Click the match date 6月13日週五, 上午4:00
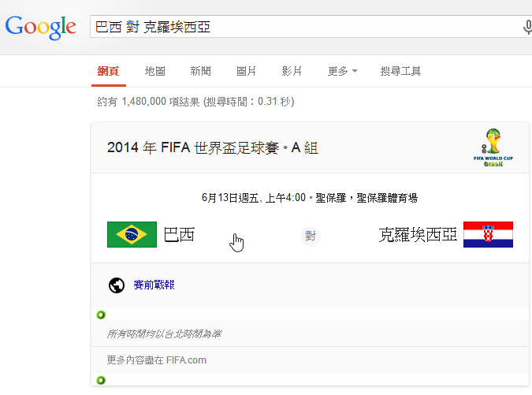 coord(254,197)
